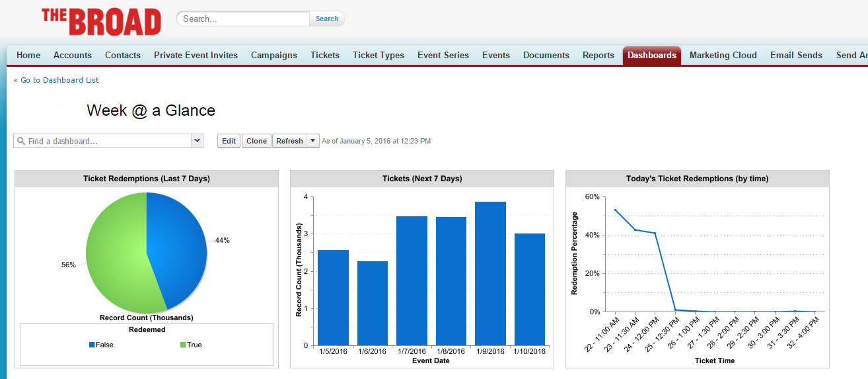Click the 44% pie label
This screenshot has height=379, width=868.
coord(223,241)
